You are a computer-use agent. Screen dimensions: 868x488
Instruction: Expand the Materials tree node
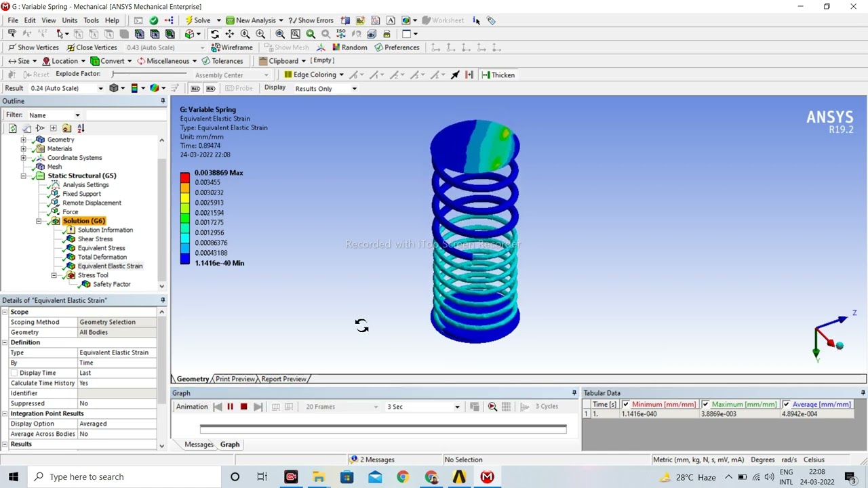(24, 148)
